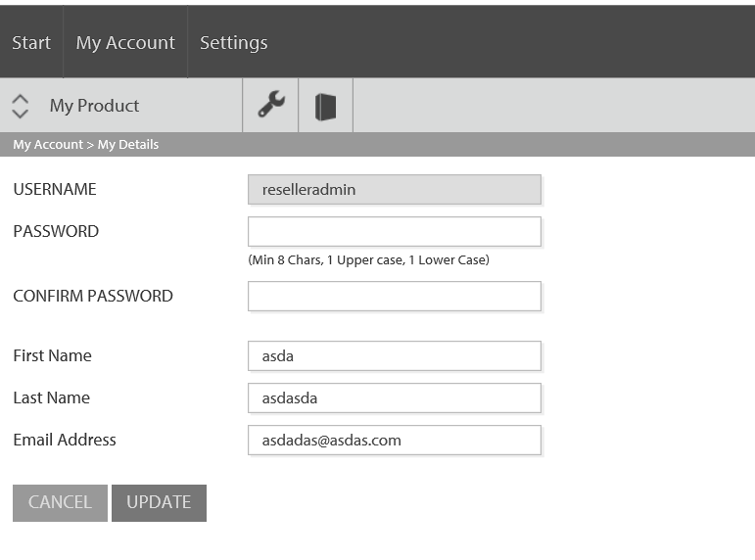Click the First Name field containing asda
Screen dimensions: 755x560
point(395,355)
